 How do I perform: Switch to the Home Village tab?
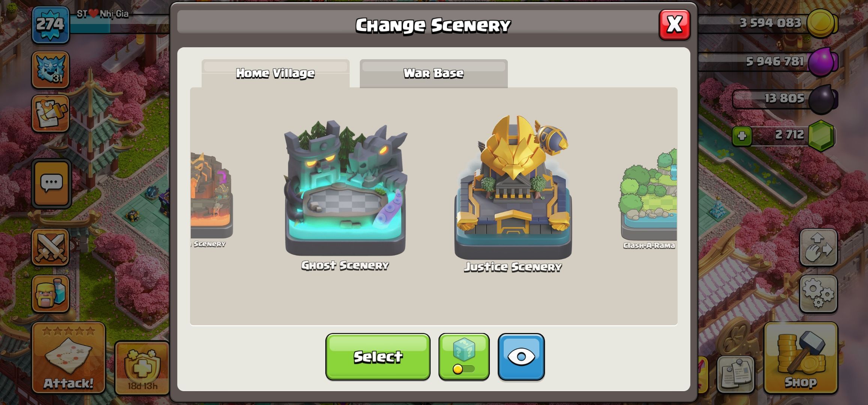pyautogui.click(x=275, y=73)
